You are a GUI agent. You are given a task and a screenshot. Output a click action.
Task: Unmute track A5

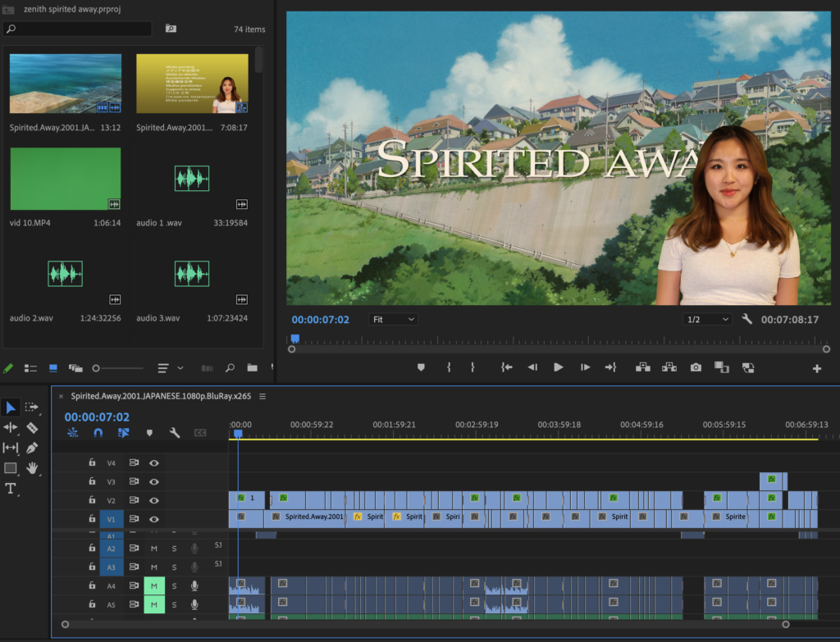pyautogui.click(x=154, y=604)
